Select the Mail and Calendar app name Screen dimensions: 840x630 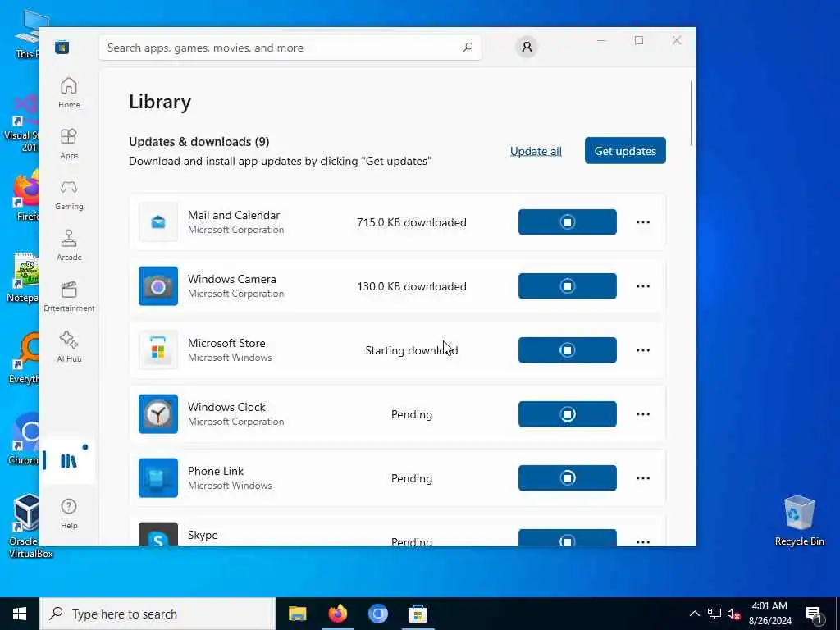(234, 215)
